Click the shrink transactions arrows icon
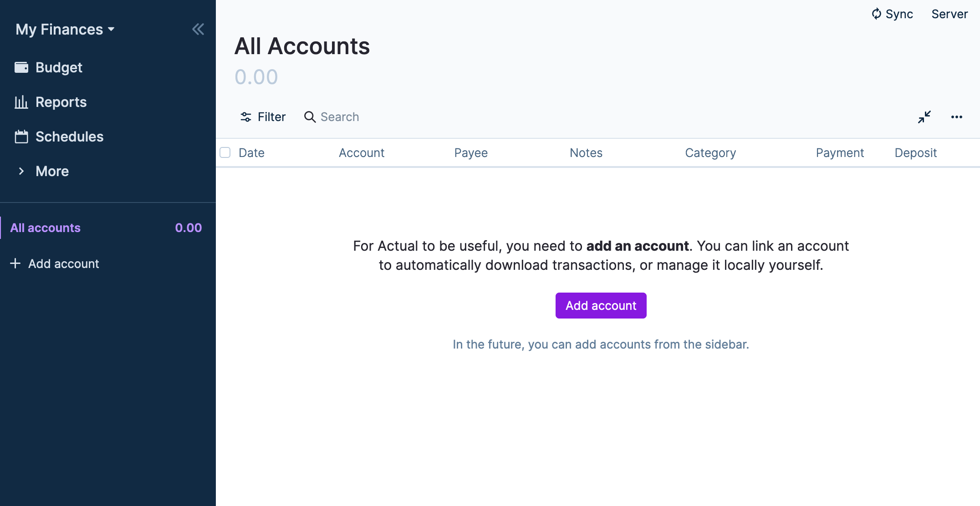The height and width of the screenshot is (506, 980). 924,117
